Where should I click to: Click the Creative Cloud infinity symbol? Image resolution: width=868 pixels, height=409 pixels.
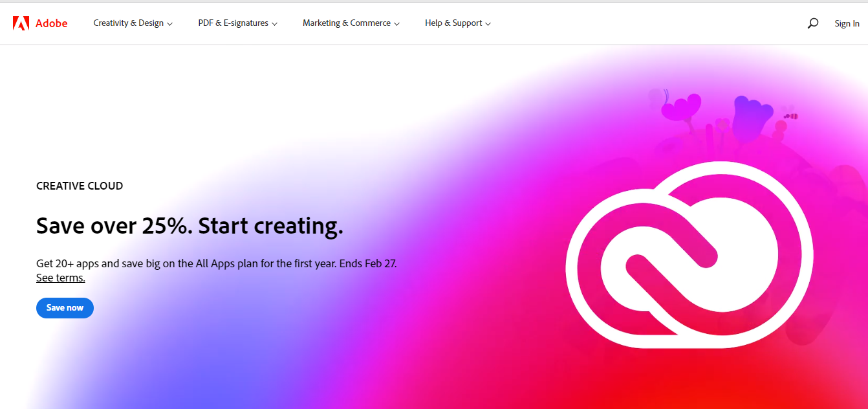tap(689, 256)
